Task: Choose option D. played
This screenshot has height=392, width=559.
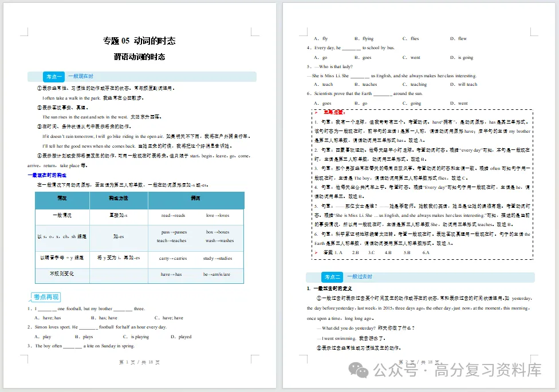Action: [181, 336]
